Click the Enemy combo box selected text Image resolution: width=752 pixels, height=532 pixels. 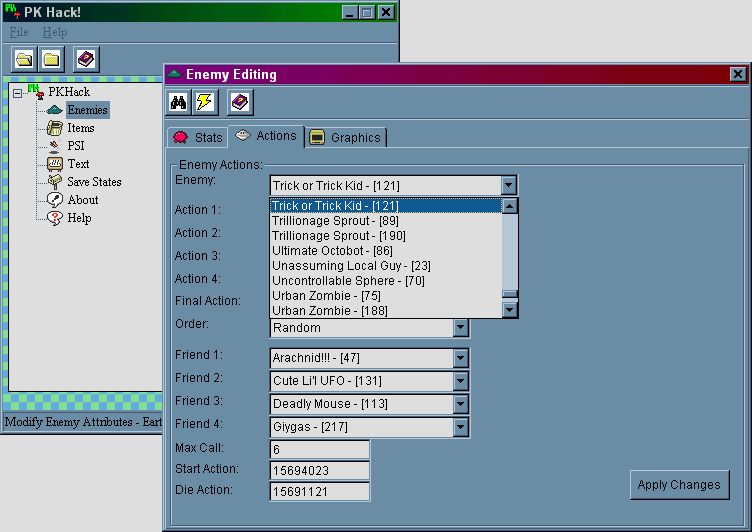(x=336, y=186)
